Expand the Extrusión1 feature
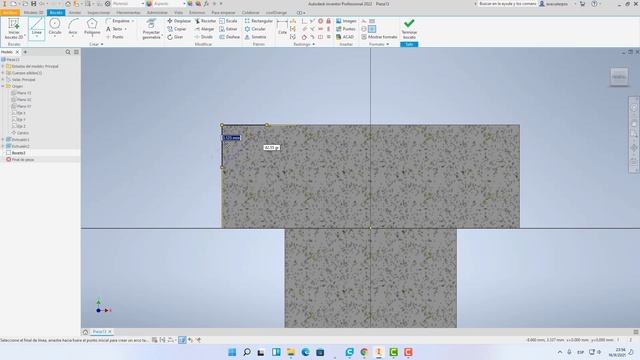Image resolution: width=640 pixels, height=360 pixels. click(3, 140)
